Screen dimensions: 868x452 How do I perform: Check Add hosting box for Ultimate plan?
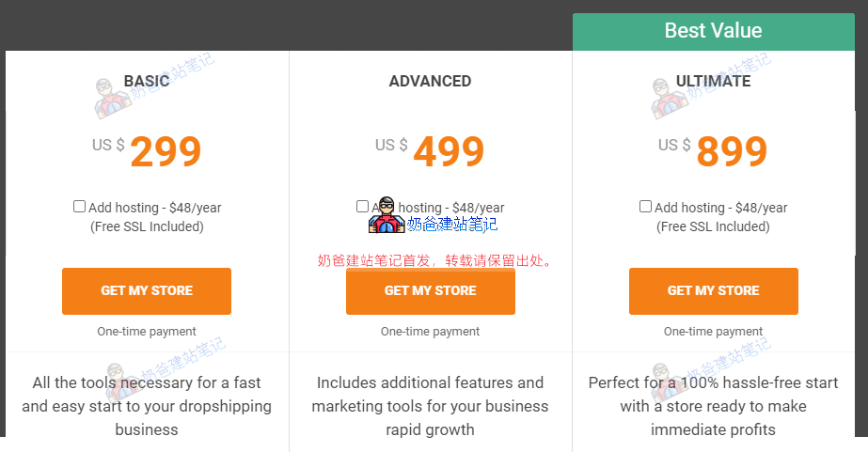tap(645, 207)
